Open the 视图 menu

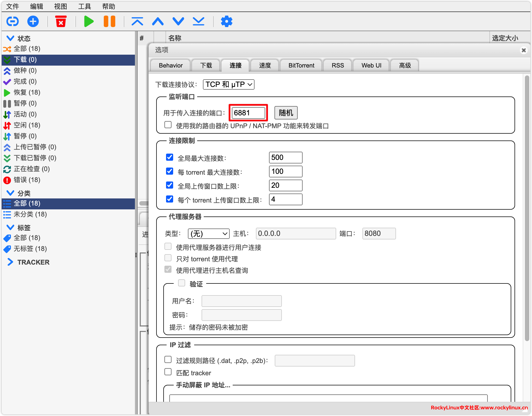pyautogui.click(x=60, y=6)
